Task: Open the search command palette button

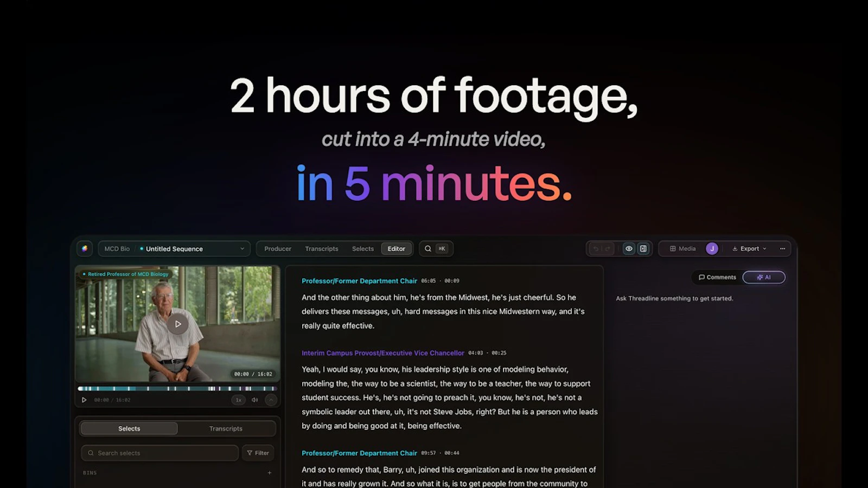Action: click(436, 249)
